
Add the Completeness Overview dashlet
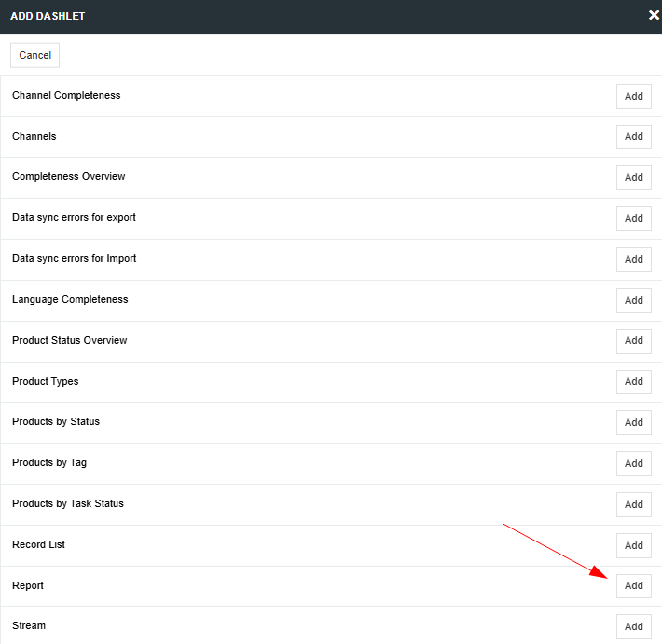pyautogui.click(x=634, y=177)
